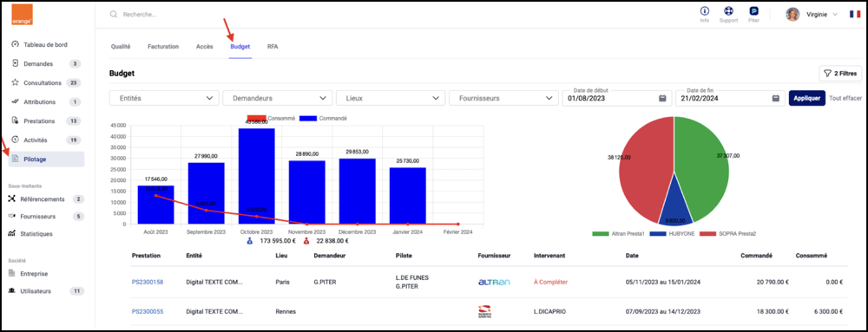The height and width of the screenshot is (332, 868).
Task: Click the Consommé column header
Action: point(811,256)
